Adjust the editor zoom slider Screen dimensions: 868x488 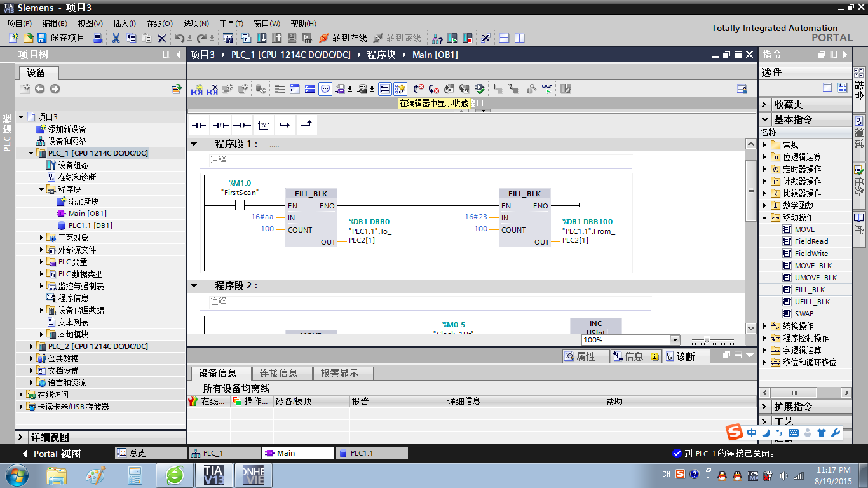pyautogui.click(x=707, y=340)
